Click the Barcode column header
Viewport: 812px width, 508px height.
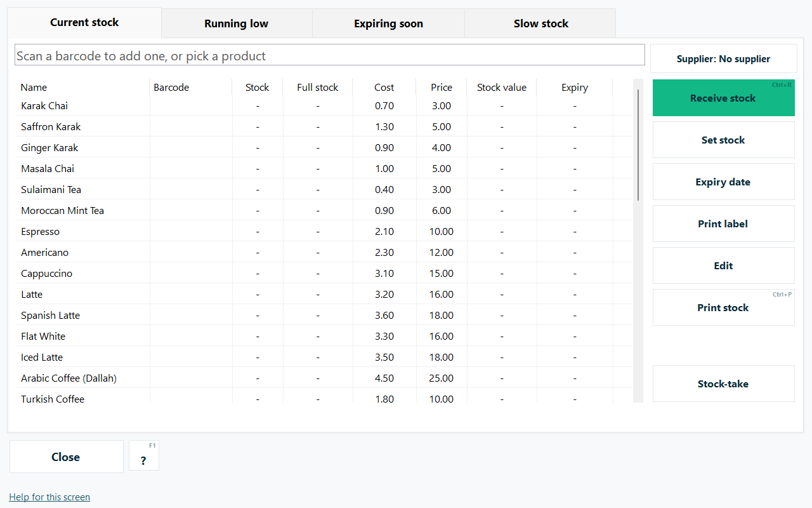click(x=191, y=87)
